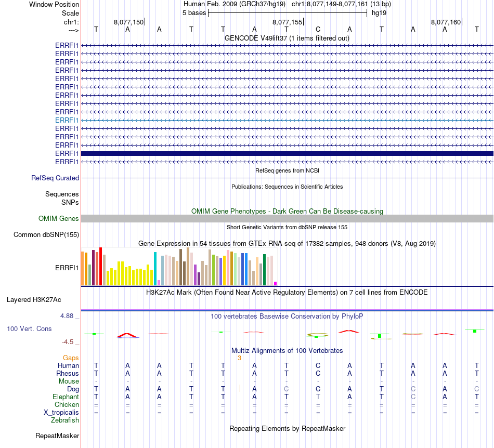494x448 pixels.
Task: Click the SNPs track label
Action: coord(70,202)
